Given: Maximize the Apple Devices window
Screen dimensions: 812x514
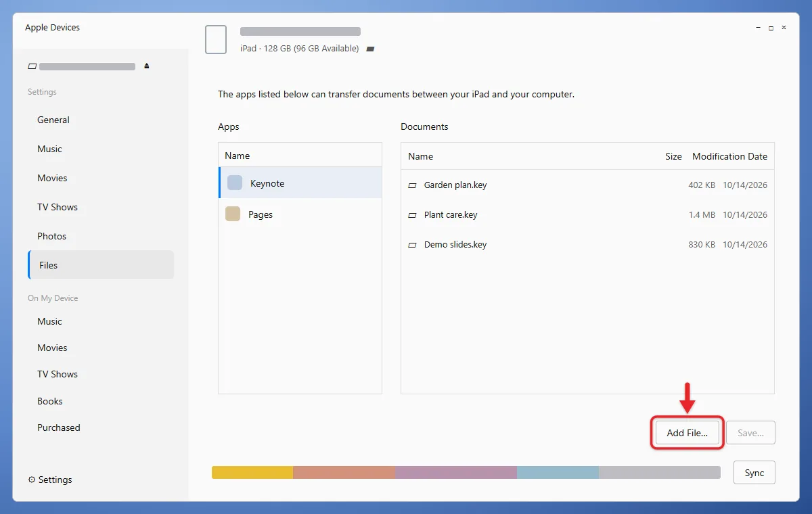Looking at the screenshot, I should click(771, 28).
